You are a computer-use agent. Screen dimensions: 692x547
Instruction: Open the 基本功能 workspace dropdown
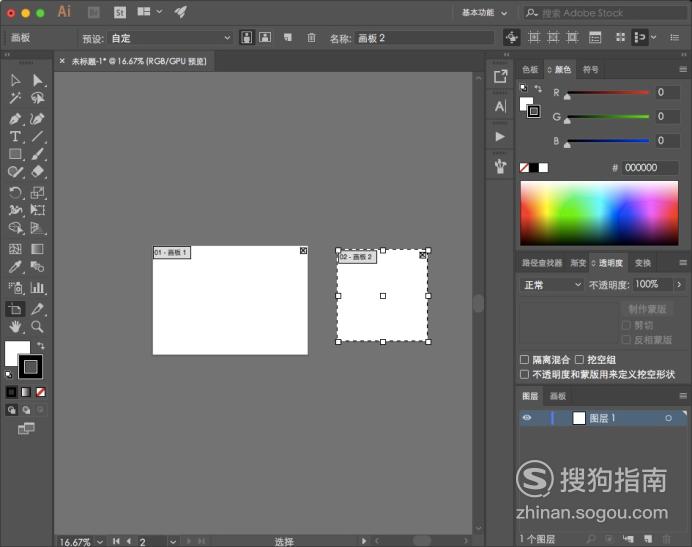[x=484, y=13]
